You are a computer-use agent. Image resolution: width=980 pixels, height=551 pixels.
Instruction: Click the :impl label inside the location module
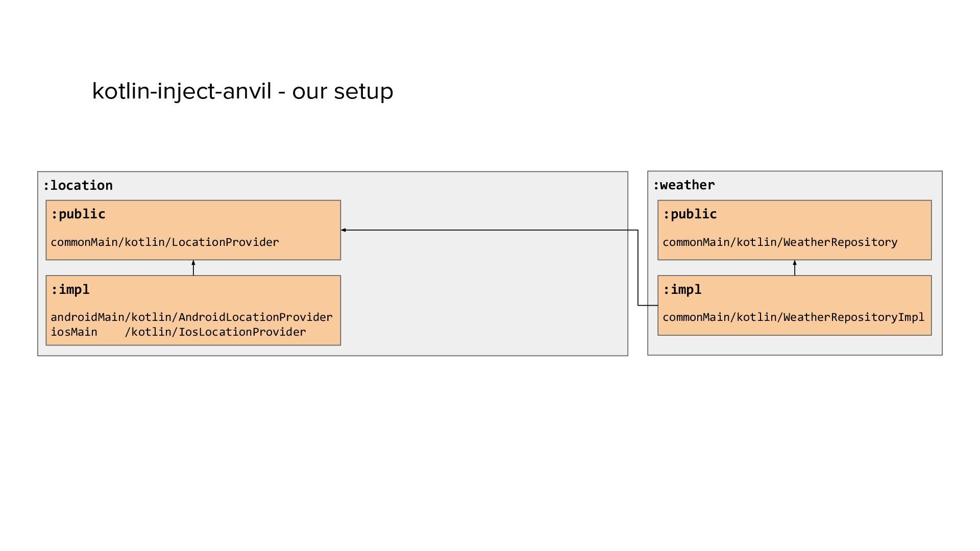click(70, 290)
